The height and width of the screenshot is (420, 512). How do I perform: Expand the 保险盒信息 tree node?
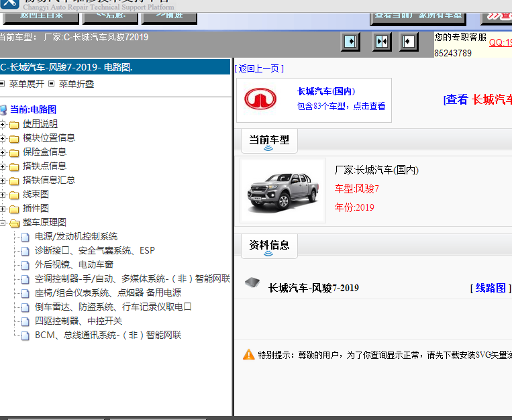click(2, 152)
